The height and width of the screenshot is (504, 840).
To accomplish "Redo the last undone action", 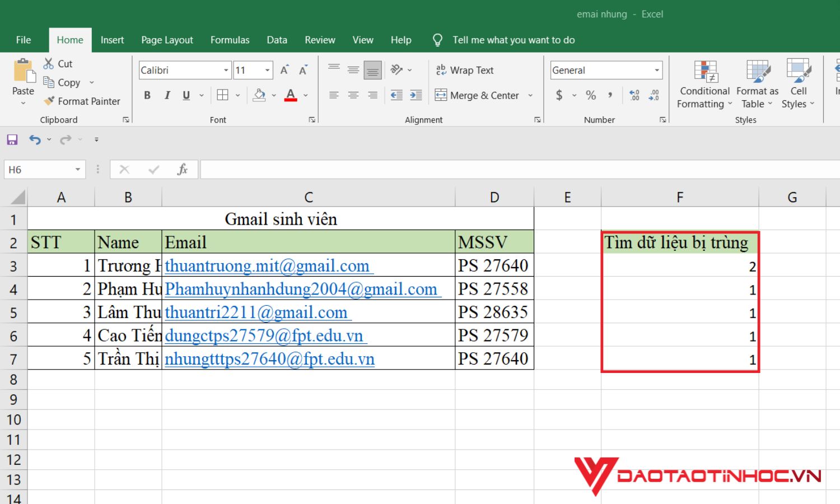I will (66, 139).
